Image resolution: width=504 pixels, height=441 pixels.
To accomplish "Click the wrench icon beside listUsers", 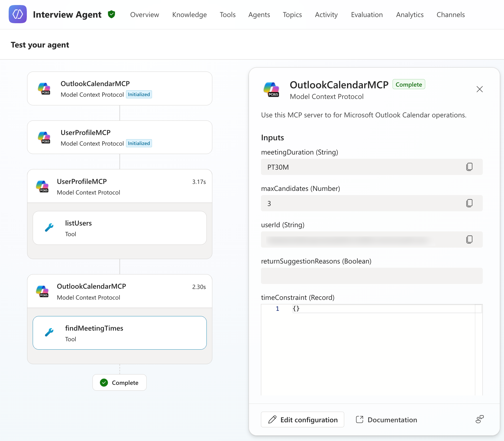I will pos(49,227).
